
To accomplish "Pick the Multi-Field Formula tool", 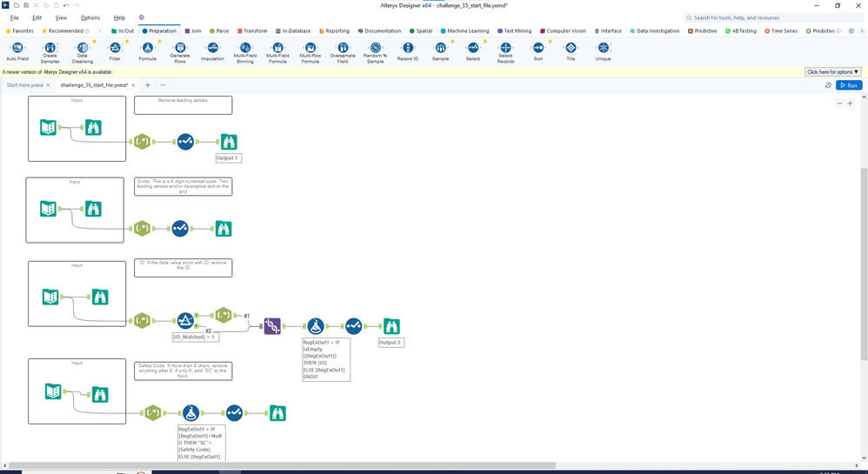I will (277, 48).
